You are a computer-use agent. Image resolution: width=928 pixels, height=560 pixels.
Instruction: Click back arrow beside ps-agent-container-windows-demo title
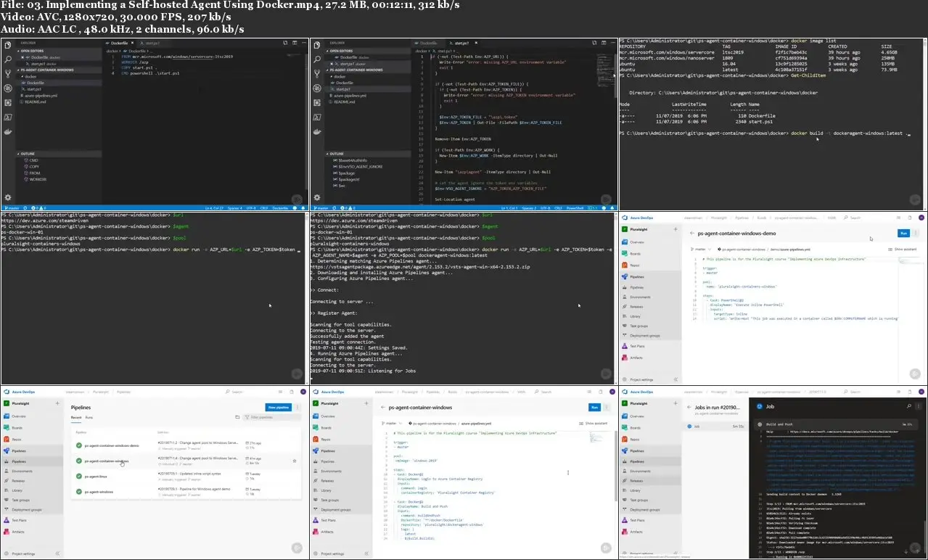(x=692, y=234)
